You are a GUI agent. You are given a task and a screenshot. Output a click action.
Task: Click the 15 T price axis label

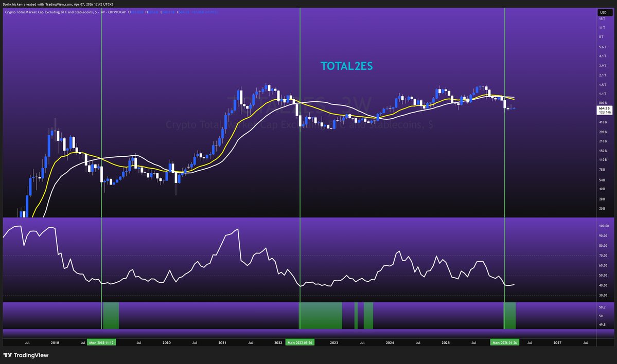pos(602,19)
